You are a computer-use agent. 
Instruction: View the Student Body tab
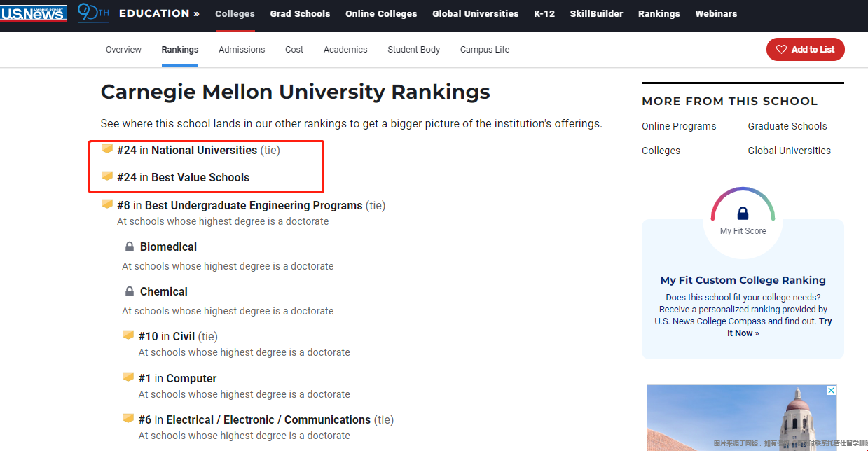414,50
